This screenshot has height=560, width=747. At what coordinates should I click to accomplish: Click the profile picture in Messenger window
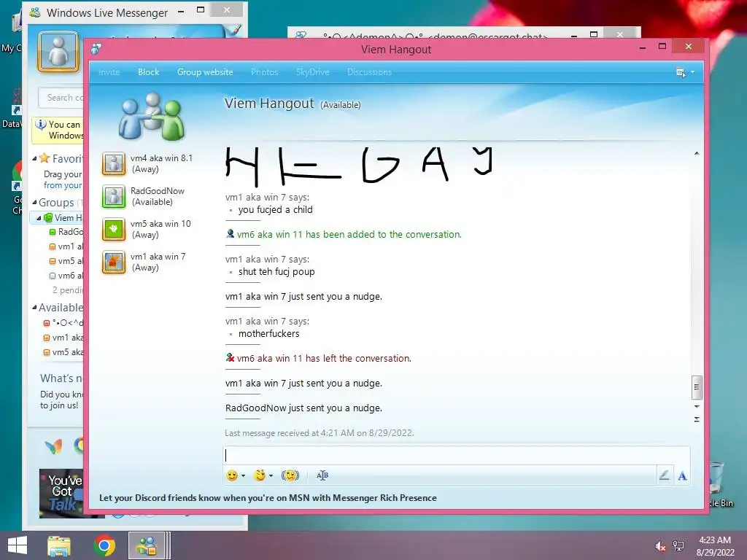click(58, 52)
